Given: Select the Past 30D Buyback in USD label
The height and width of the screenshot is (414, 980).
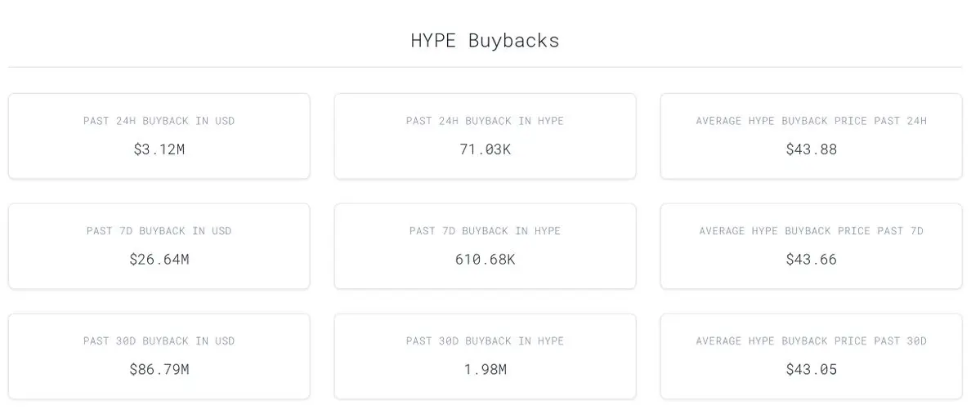Looking at the screenshot, I should tap(159, 341).
